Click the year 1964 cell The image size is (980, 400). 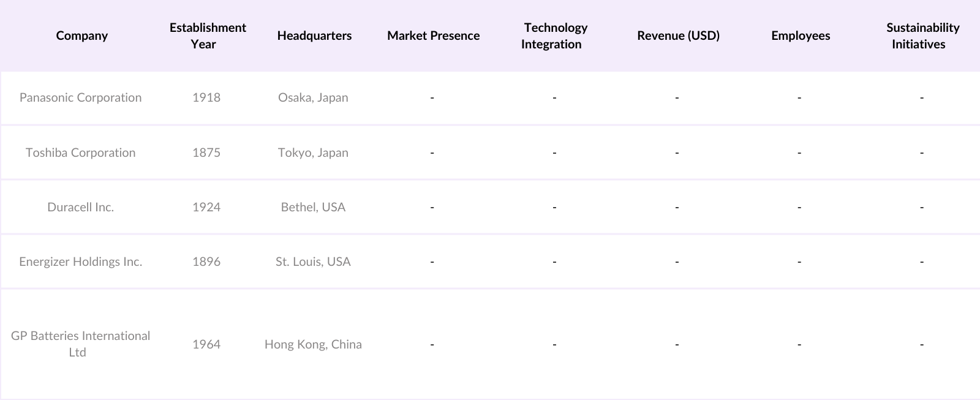[x=206, y=344]
